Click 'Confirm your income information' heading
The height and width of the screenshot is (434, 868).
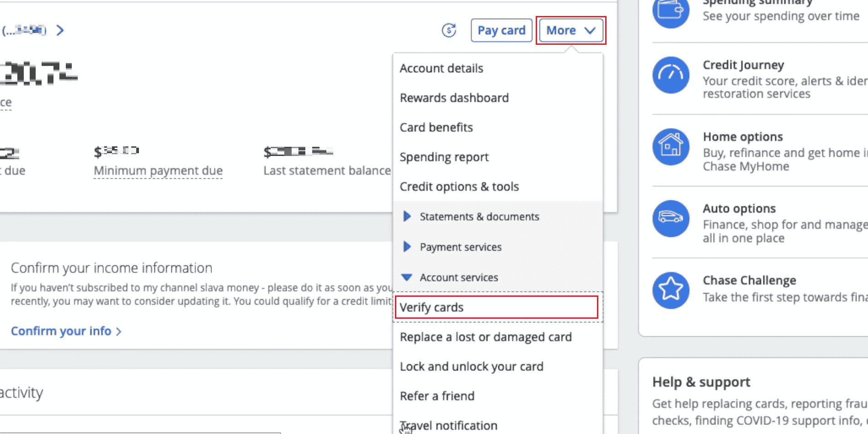(x=112, y=268)
